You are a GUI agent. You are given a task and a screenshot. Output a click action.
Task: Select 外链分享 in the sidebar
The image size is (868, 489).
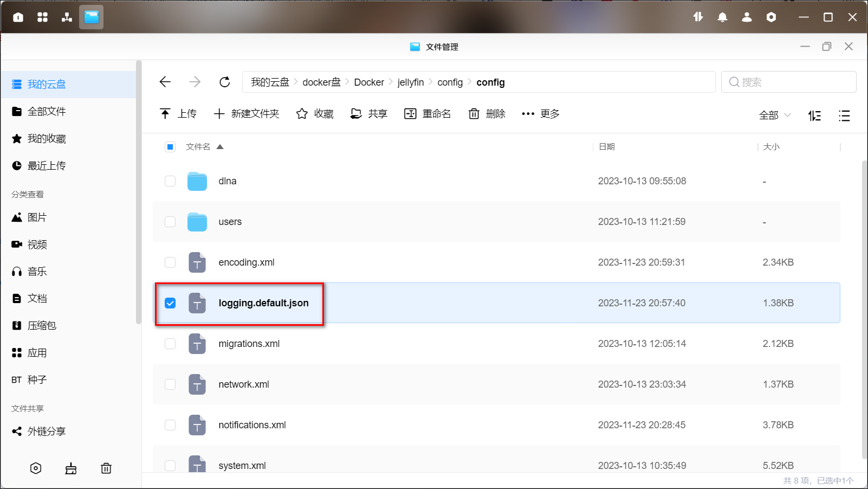(x=47, y=432)
